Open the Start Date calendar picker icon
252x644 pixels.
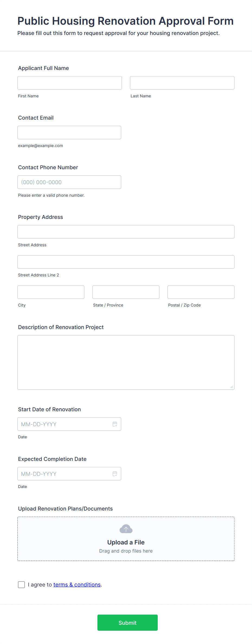coord(115,424)
